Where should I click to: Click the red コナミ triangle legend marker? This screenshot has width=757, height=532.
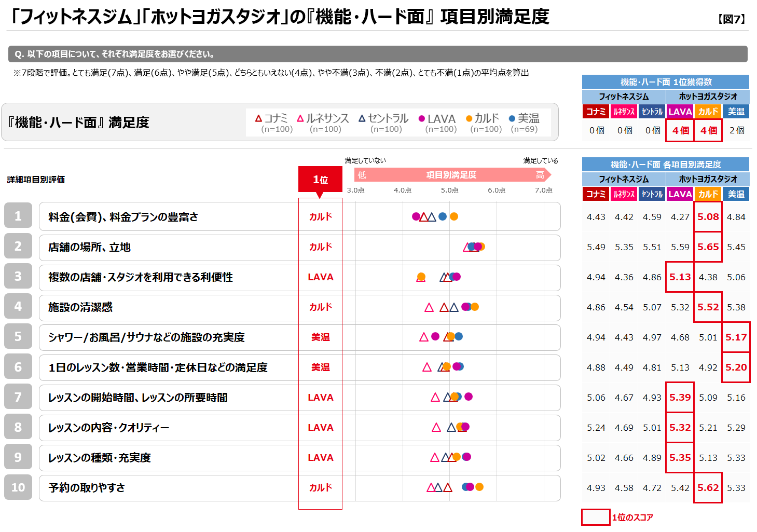[258, 118]
